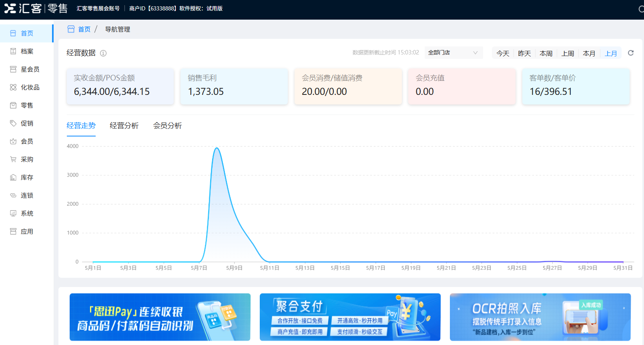Viewport: 644px width, 345px height.
Task: Click the 化妆品 sidebar icon
Action: pos(13,87)
